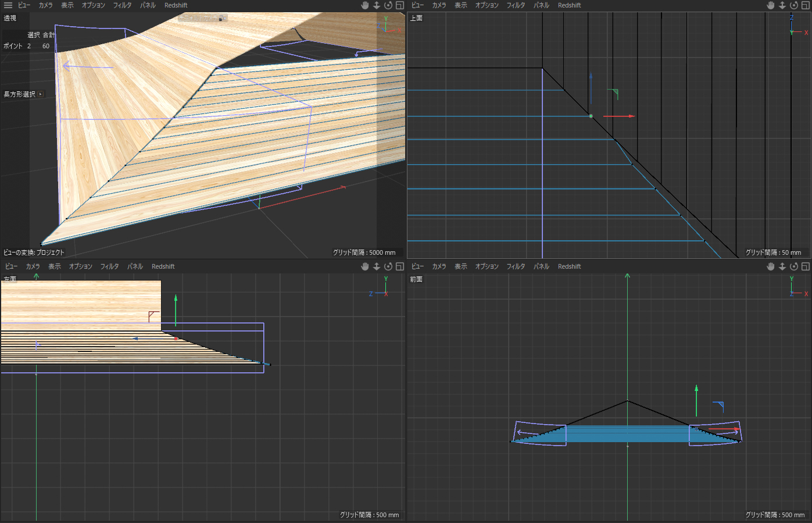This screenshot has width=812, height=523.
Task: Click the rotate camera icon in top view
Action: [x=794, y=5]
